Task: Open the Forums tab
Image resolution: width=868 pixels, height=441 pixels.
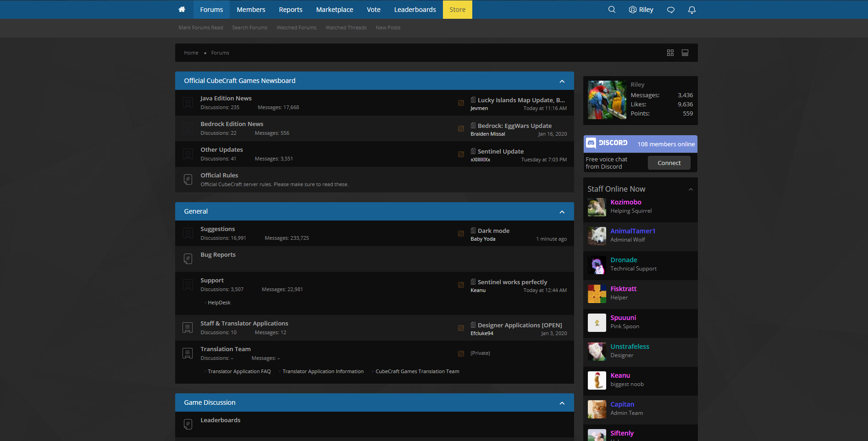Action: [211, 10]
